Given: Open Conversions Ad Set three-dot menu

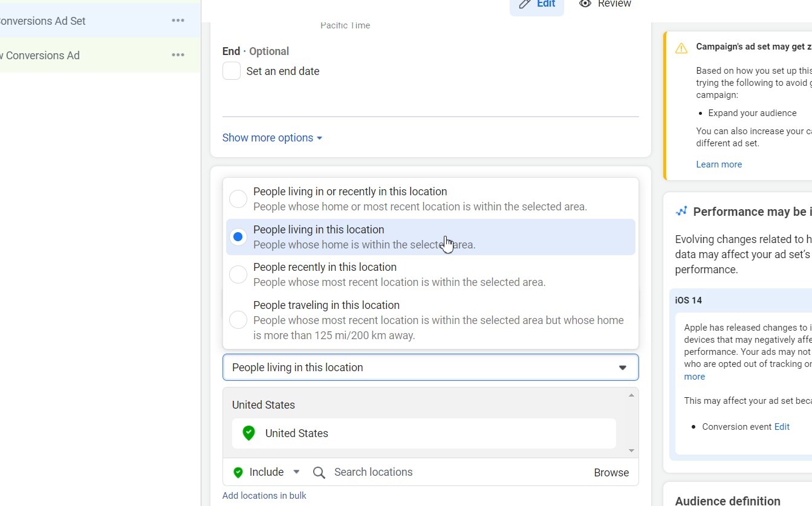Looking at the screenshot, I should [178, 21].
